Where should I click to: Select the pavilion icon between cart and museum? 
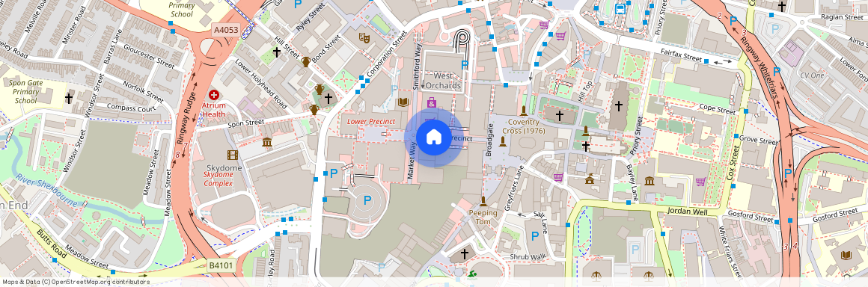(x=590, y=179)
